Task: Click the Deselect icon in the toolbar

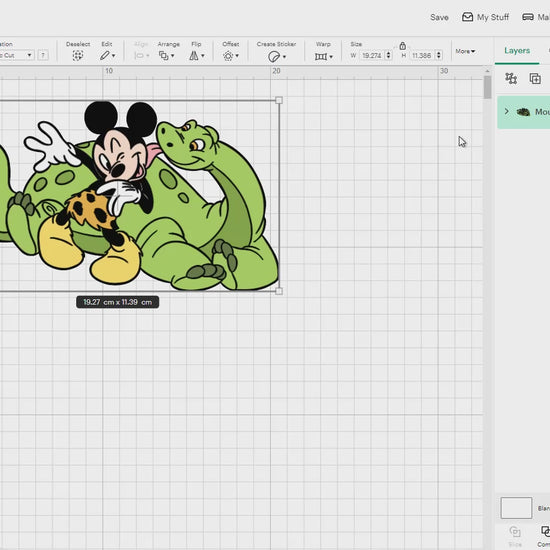Action: point(78,55)
